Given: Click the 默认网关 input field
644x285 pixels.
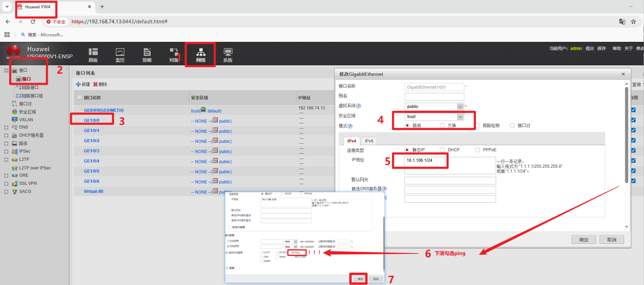Looking at the screenshot, I should (x=450, y=181).
